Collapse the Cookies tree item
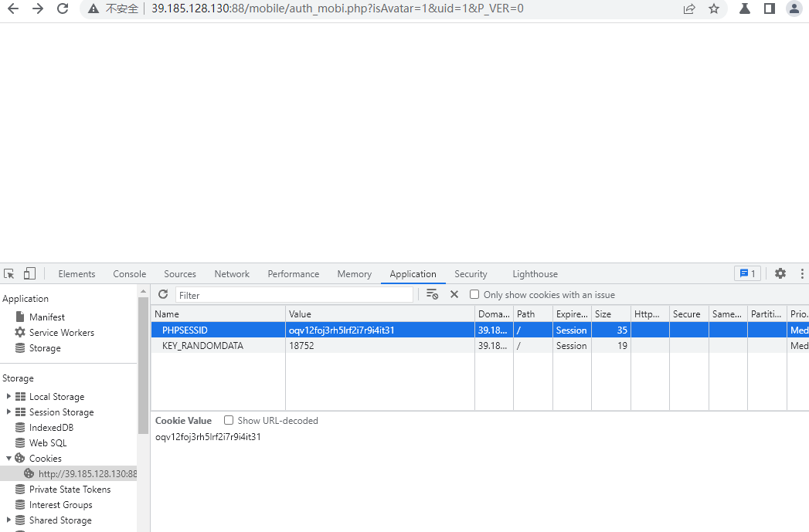The height and width of the screenshot is (532, 809). coord(9,458)
